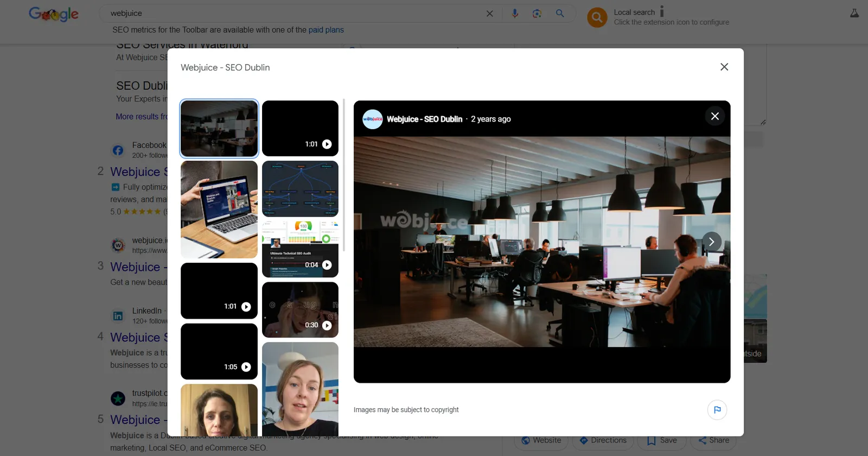Search by image with Lens icon
The width and height of the screenshot is (868, 456).
click(x=537, y=14)
